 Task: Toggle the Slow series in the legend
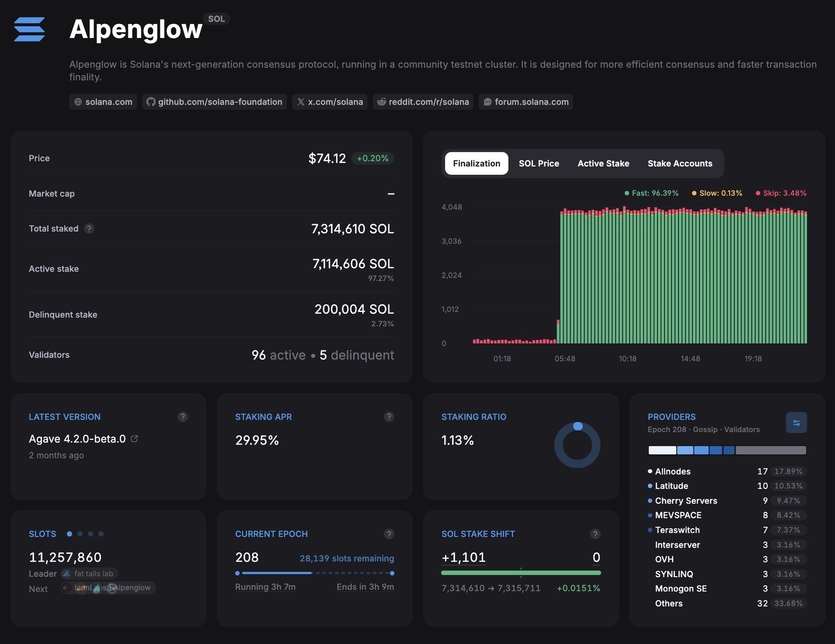pyautogui.click(x=717, y=193)
